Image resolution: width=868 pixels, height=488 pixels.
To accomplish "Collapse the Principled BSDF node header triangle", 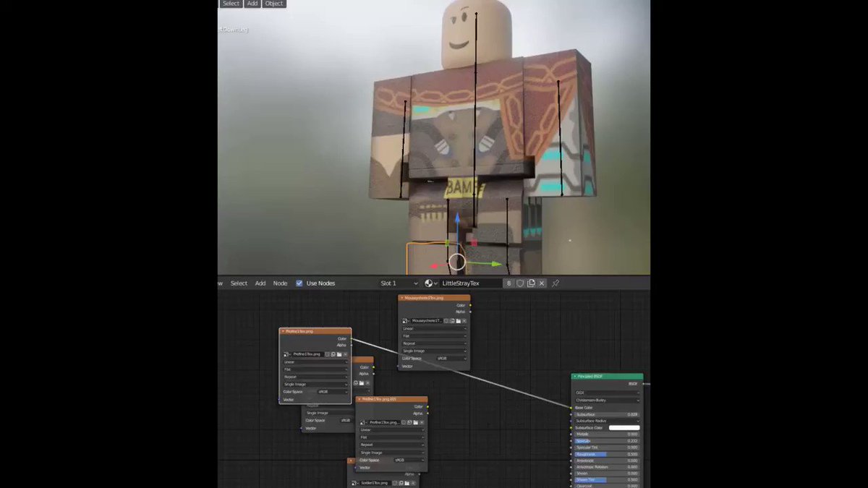I will point(575,377).
